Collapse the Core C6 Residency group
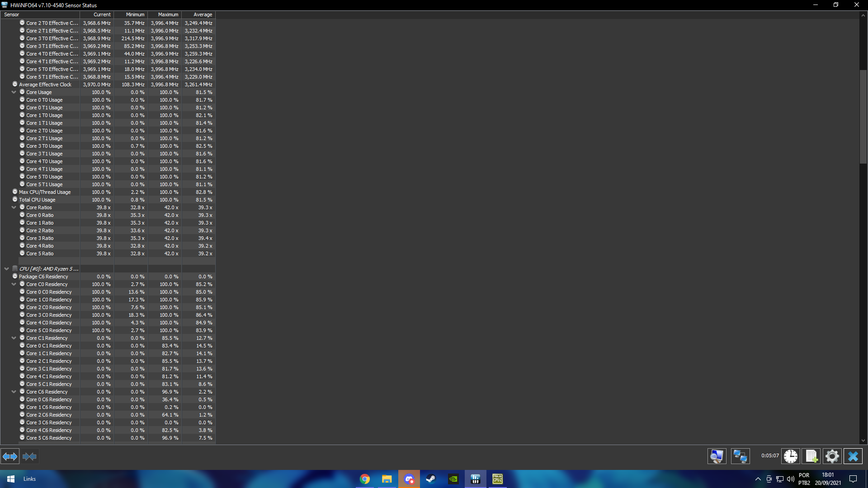Image resolution: width=868 pixels, height=488 pixels. click(14, 392)
